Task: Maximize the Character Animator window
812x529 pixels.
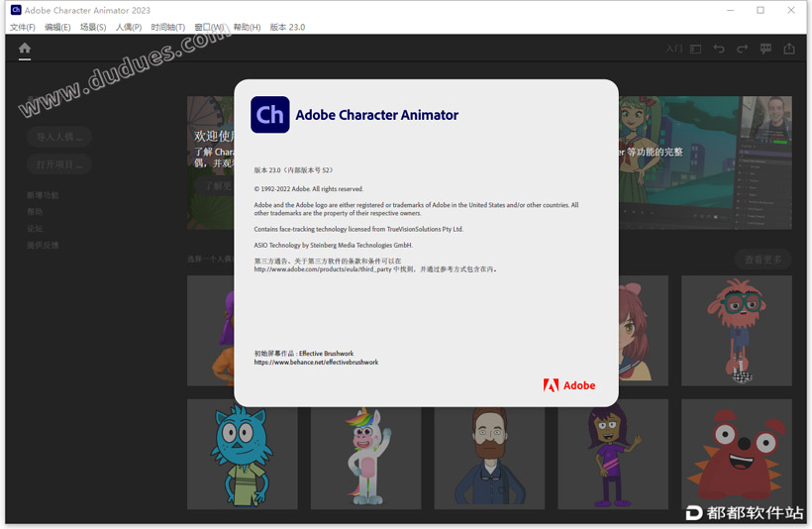Action: [761, 10]
